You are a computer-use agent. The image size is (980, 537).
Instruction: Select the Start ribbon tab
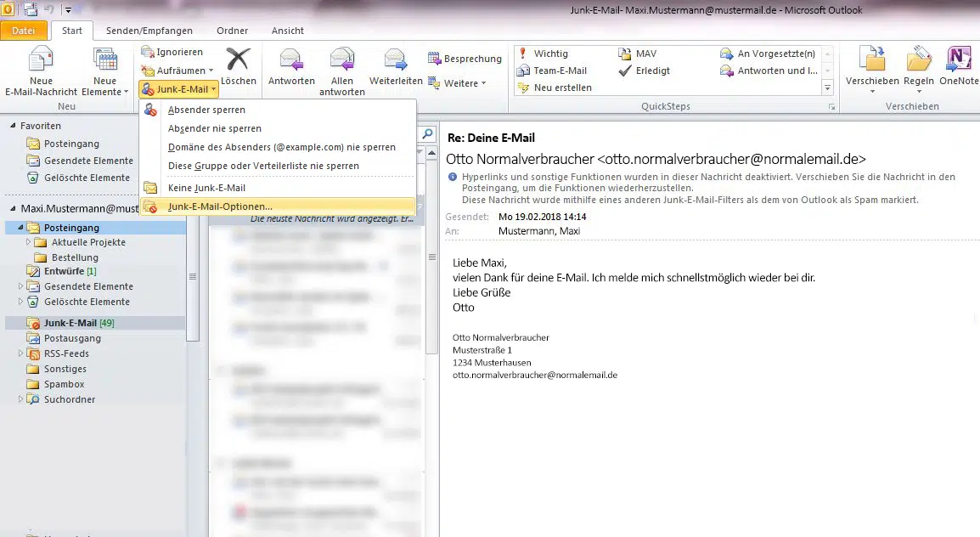tap(72, 31)
